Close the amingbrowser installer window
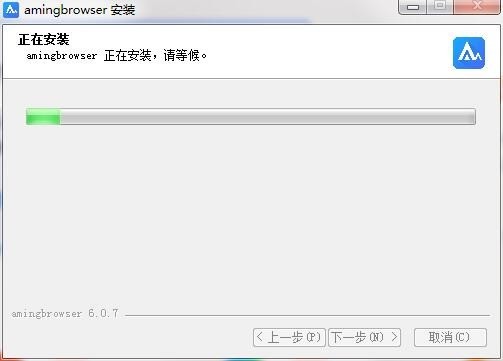Screen dimensions: 503x361 (477, 6)
